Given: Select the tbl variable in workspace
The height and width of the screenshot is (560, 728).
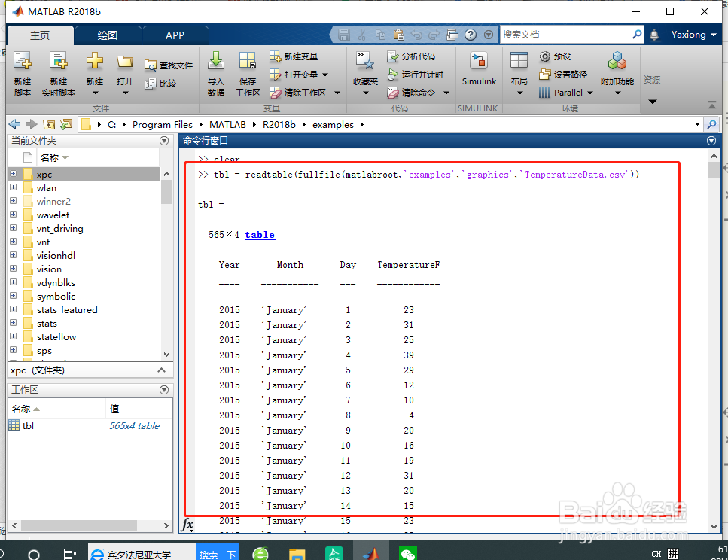Looking at the screenshot, I should click(x=28, y=425).
